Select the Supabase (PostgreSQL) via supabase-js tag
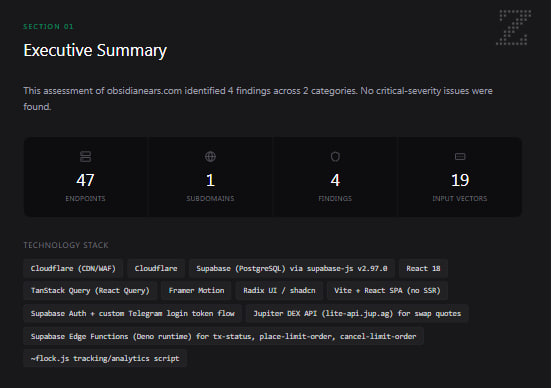The height and width of the screenshot is (388, 551). pos(292,269)
